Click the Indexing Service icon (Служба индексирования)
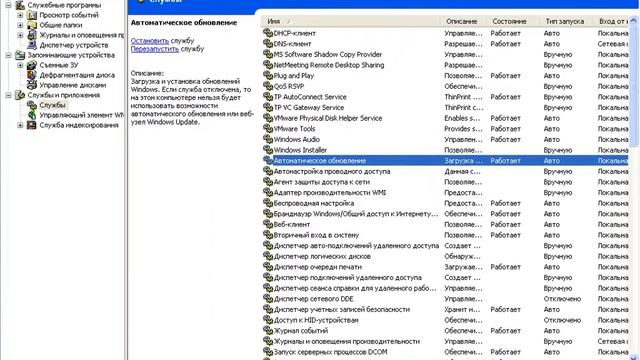This screenshot has height=360, width=640. [x=32, y=125]
